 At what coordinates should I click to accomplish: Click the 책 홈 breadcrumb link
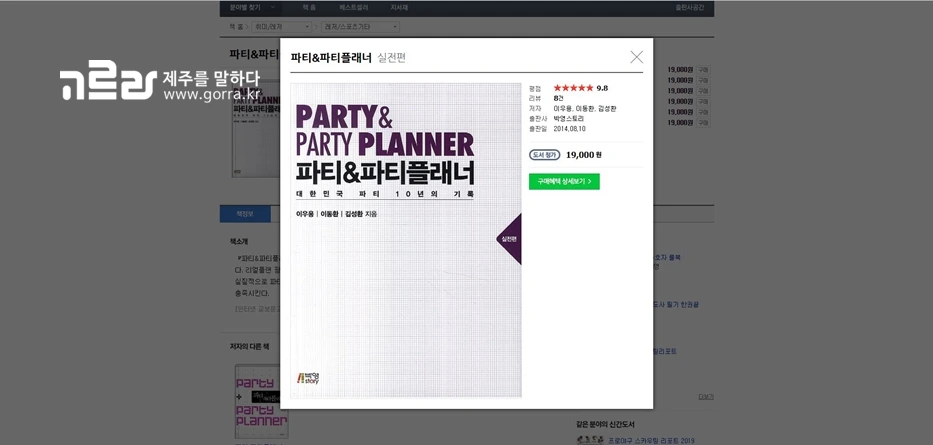point(236,27)
